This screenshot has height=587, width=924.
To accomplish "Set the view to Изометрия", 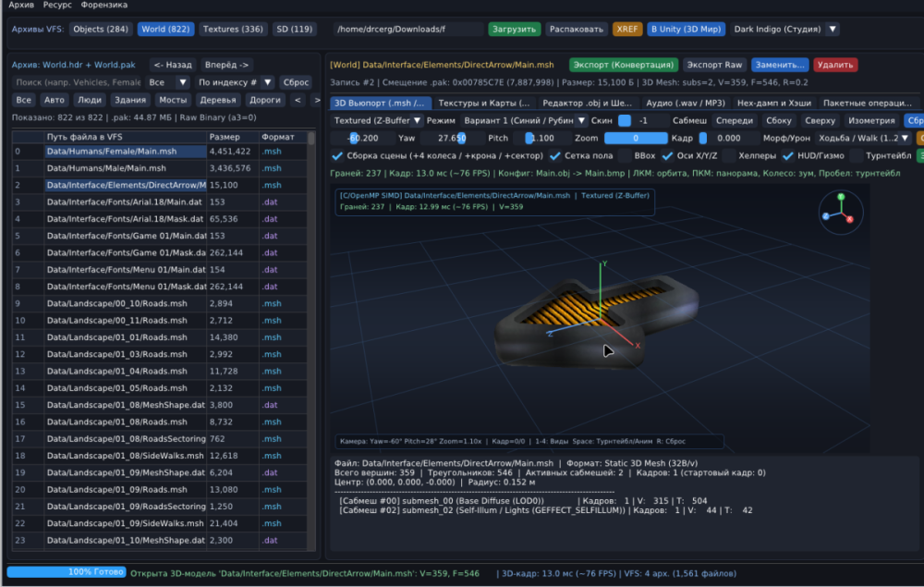I will (871, 121).
